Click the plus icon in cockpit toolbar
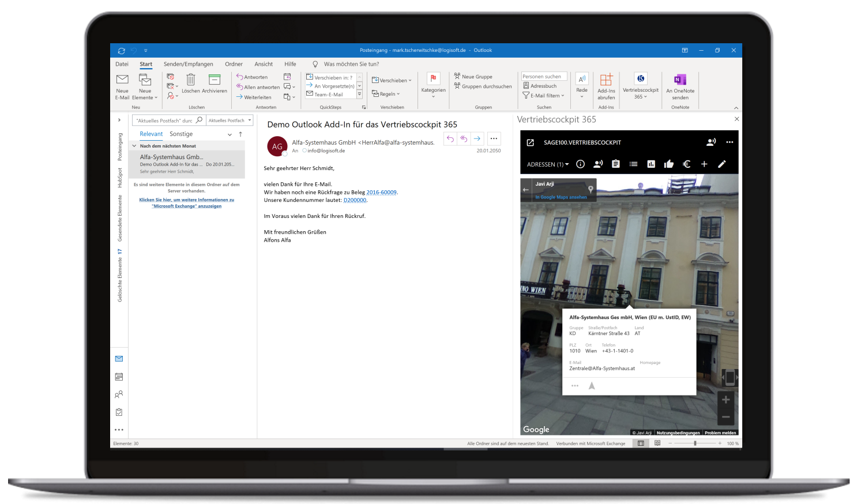 [x=704, y=164]
